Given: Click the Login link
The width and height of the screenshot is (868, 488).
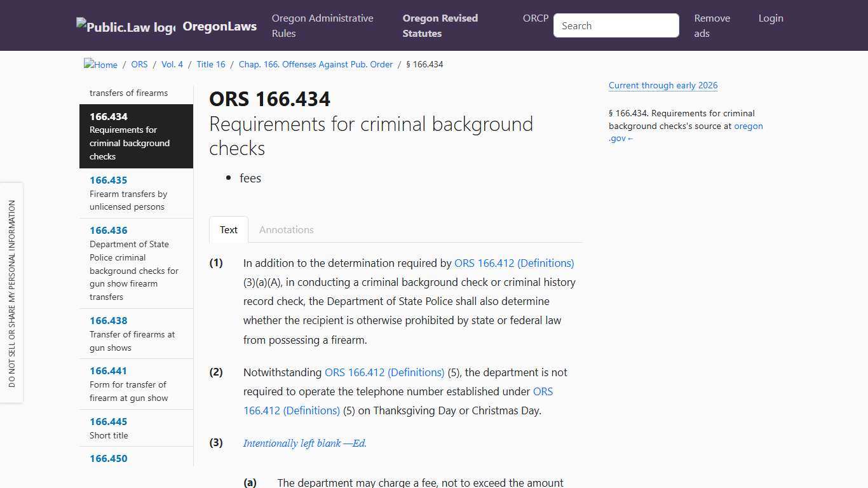Looking at the screenshot, I should (x=770, y=18).
